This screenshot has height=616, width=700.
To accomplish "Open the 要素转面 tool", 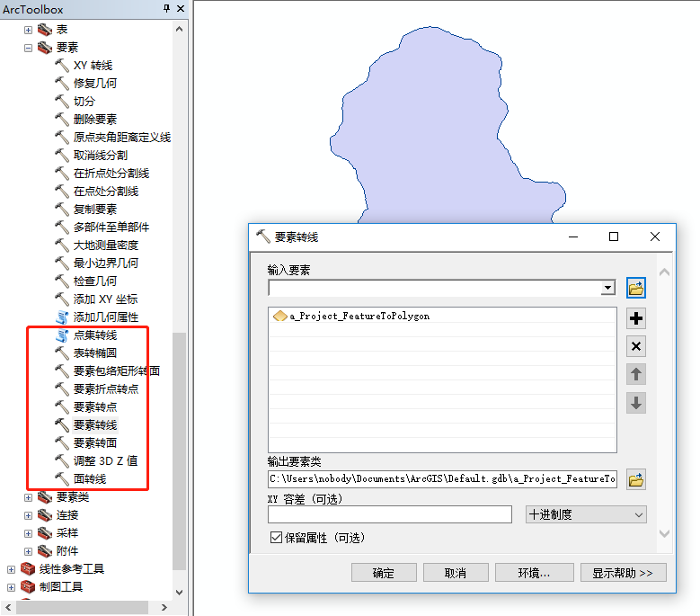I will click(94, 442).
